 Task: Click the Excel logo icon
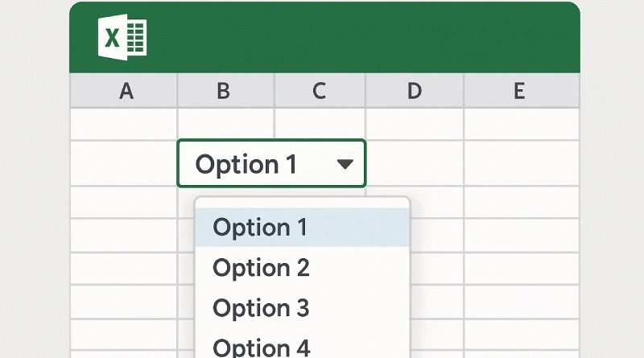(122, 37)
